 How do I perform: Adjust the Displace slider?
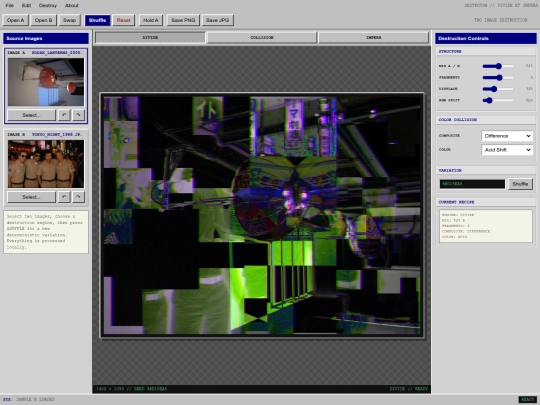tap(498, 89)
